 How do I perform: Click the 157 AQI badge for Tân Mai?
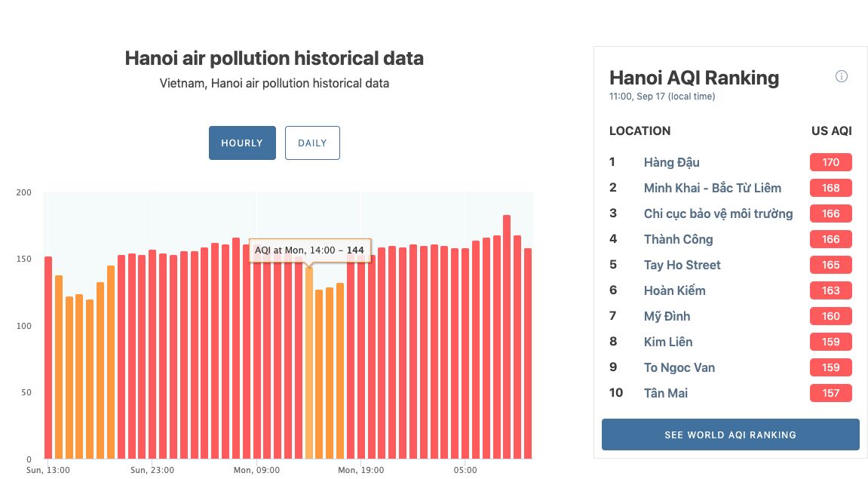point(830,393)
